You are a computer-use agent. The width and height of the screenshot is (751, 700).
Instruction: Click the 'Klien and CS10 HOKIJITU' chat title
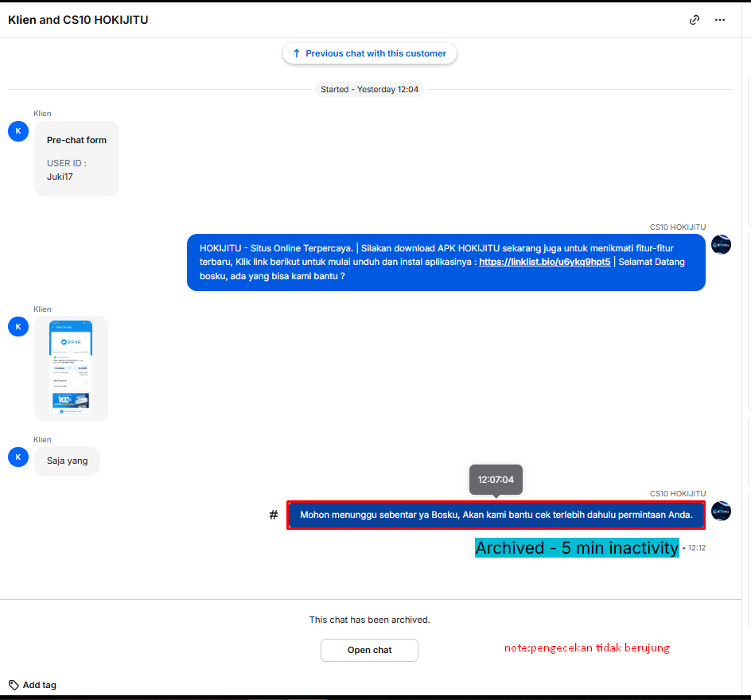click(78, 20)
